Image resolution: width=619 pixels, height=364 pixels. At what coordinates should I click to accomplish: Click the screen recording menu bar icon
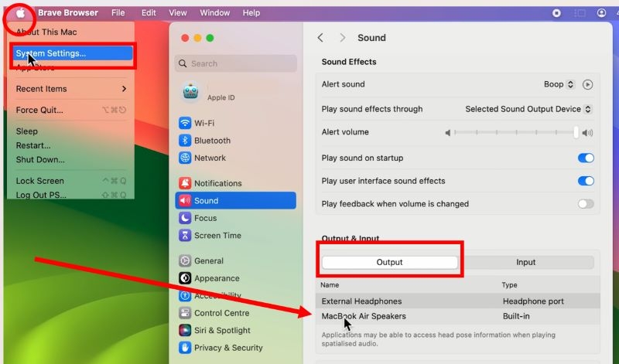556,13
